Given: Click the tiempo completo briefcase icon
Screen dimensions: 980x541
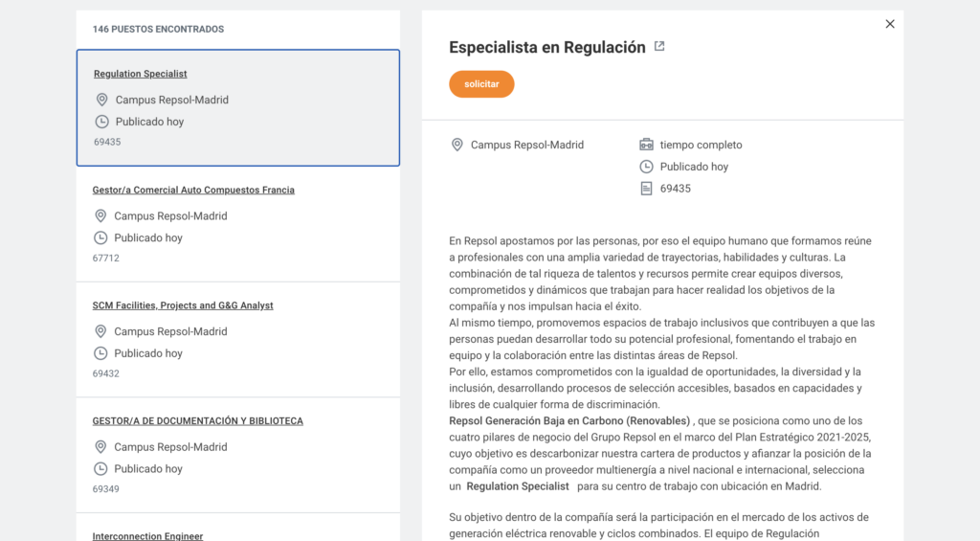Looking at the screenshot, I should coord(646,145).
